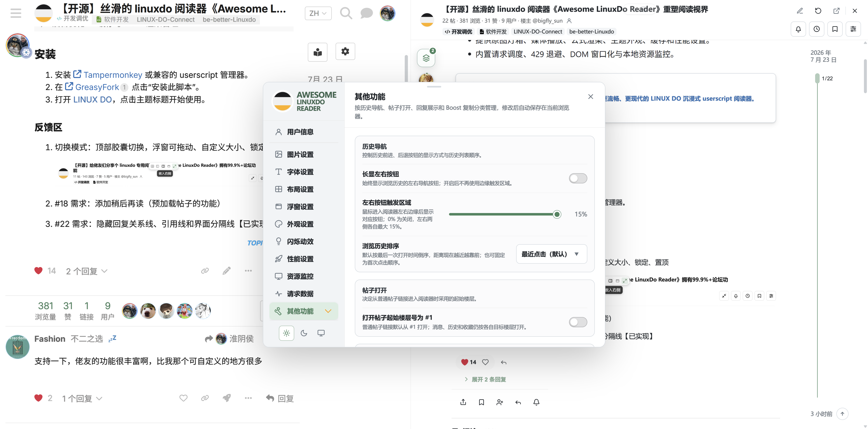Select 浮窗设置 in settings sidebar
The height and width of the screenshot is (429, 868).
pyautogui.click(x=303, y=207)
